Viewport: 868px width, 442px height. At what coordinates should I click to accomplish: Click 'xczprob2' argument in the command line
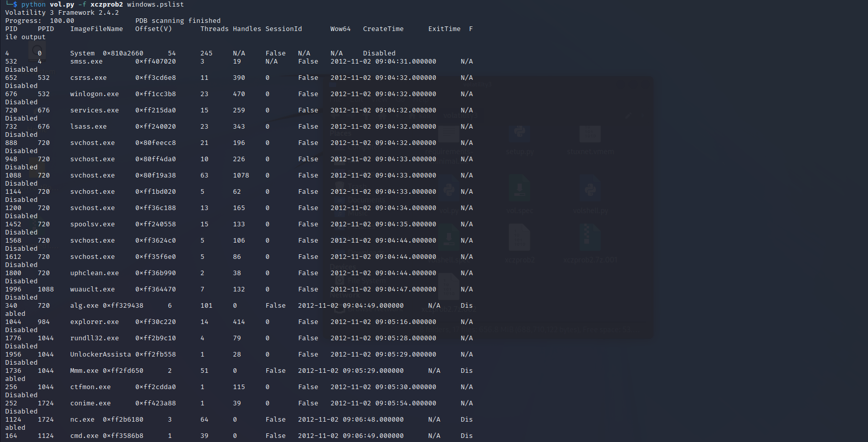(x=107, y=5)
